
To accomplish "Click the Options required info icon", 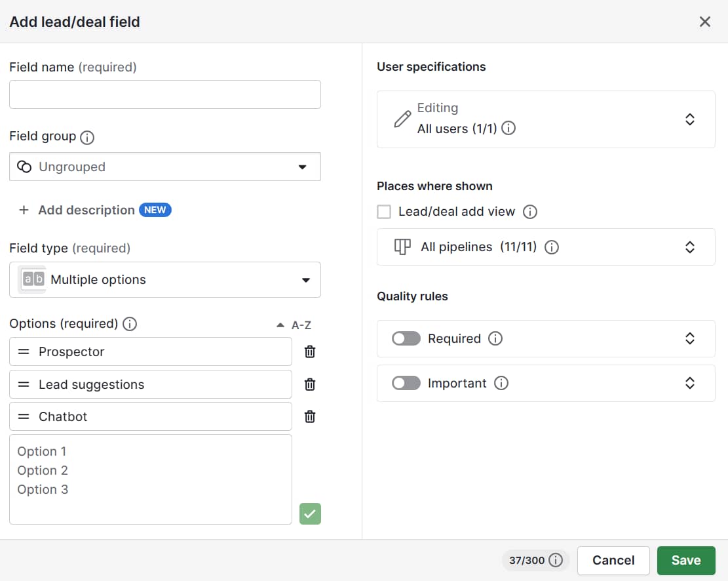I will point(129,323).
